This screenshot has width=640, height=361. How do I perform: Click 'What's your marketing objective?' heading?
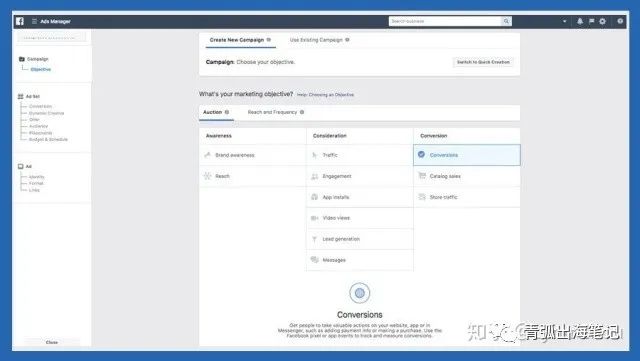246,94
